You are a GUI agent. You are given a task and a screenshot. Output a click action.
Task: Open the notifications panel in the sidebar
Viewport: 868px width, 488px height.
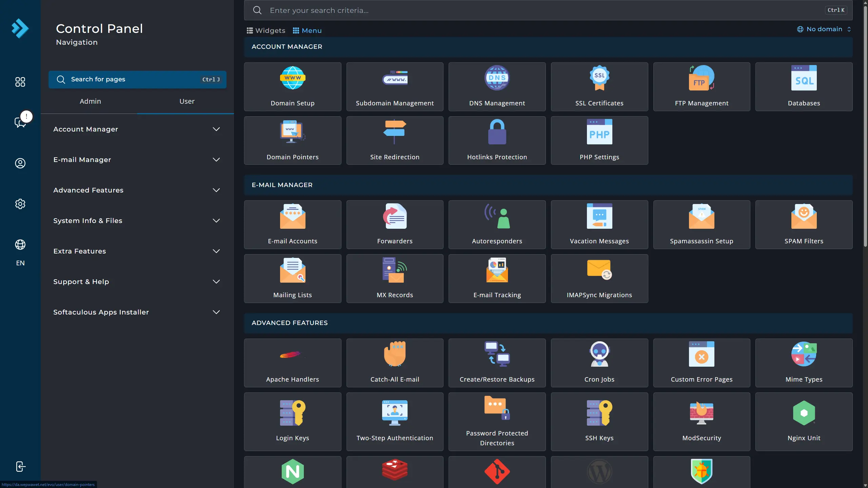(20, 122)
